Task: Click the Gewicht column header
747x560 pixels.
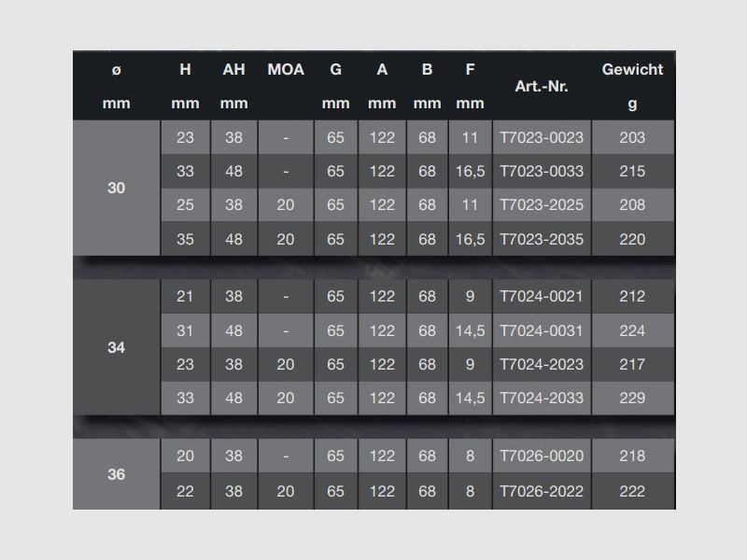Action: click(x=632, y=69)
